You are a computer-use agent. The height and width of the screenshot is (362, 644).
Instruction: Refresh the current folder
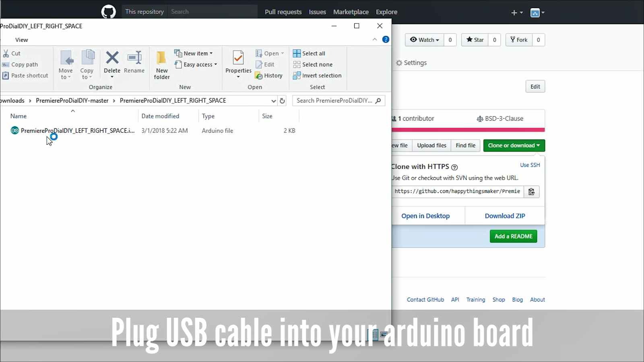[283, 101]
